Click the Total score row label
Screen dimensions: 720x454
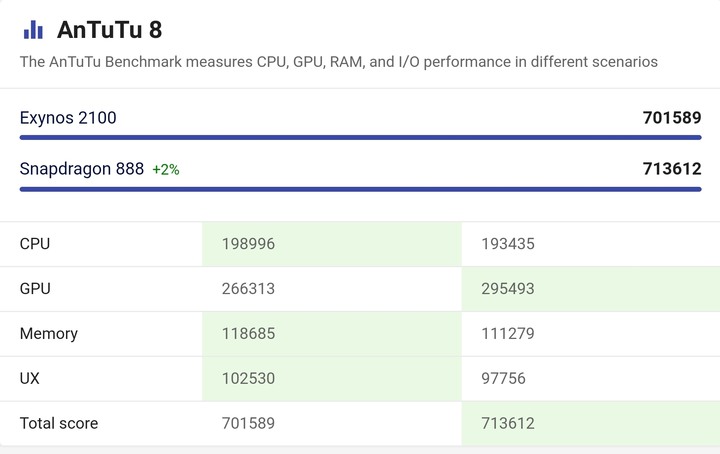(59, 423)
